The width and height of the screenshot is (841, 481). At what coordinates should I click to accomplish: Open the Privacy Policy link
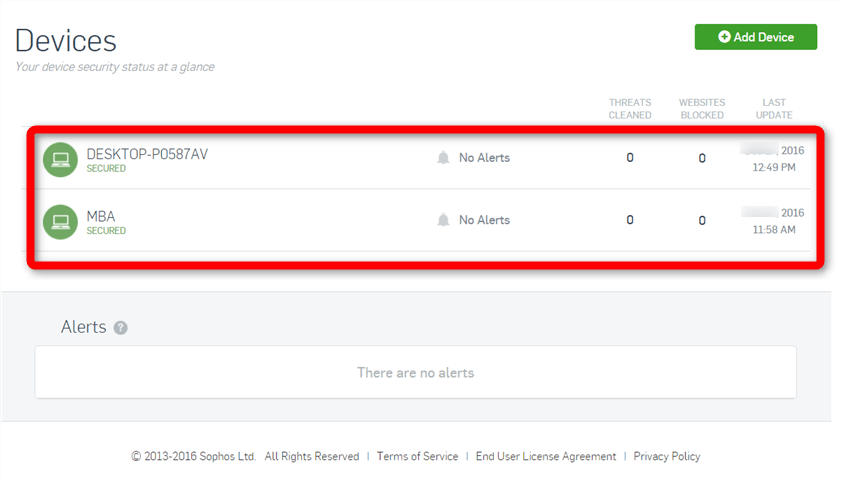coord(667,456)
